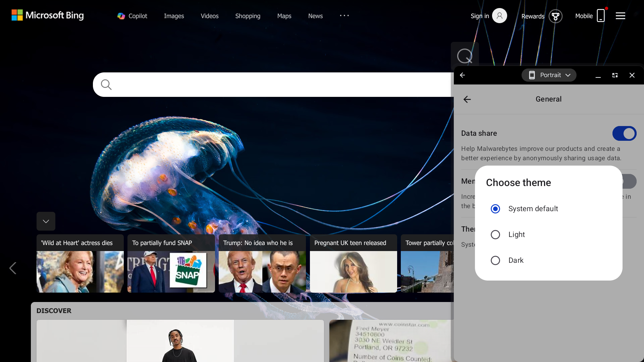Open the Maps tab in Bing

284,16
